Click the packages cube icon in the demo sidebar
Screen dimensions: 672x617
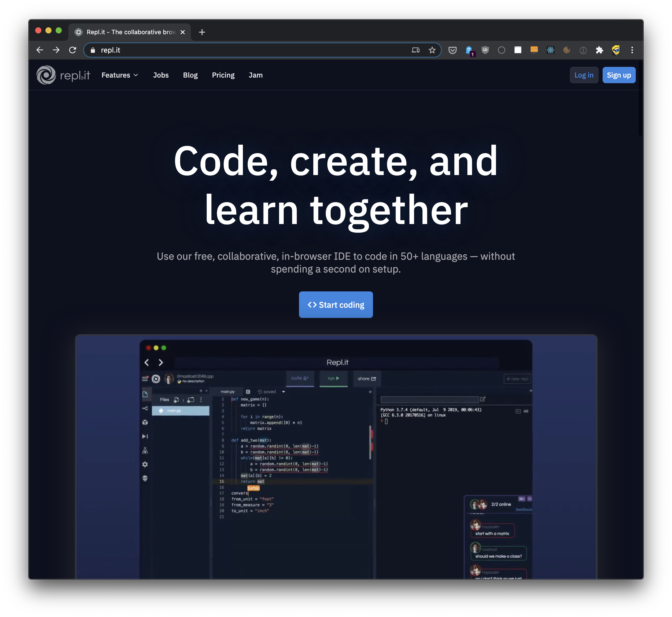tap(145, 423)
